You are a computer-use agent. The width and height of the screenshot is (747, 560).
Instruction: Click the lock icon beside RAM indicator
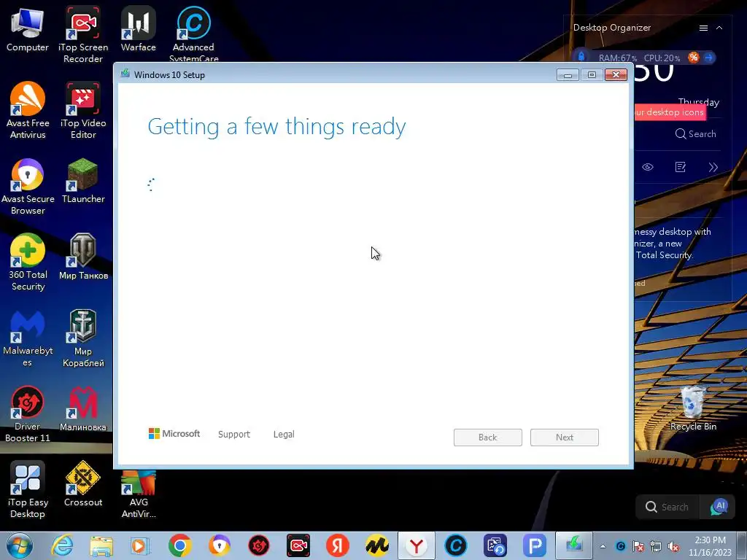(x=581, y=57)
